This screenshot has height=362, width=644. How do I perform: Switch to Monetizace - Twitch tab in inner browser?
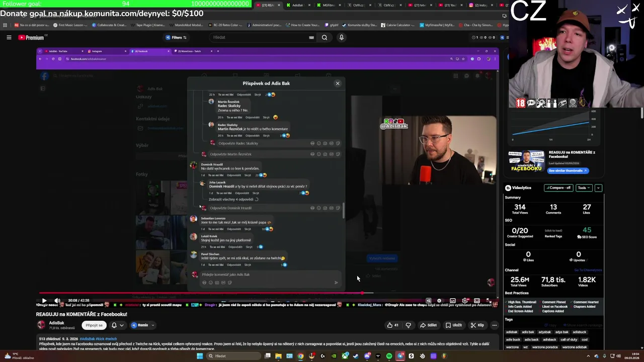point(193,51)
